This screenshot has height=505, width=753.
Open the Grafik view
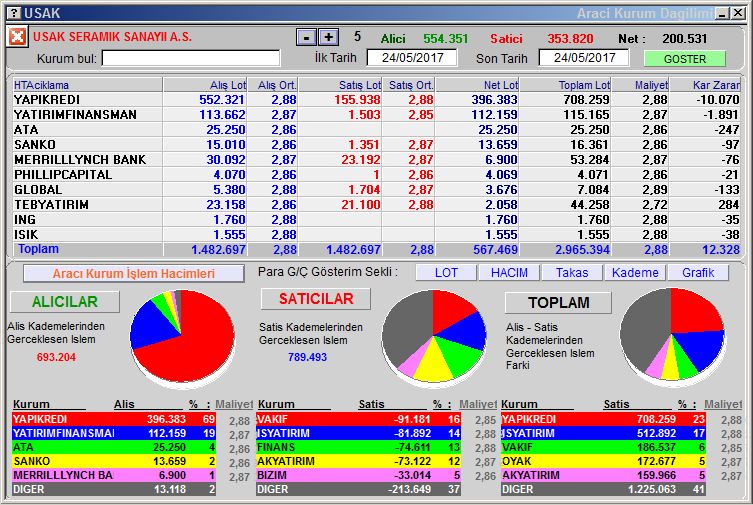(698, 273)
